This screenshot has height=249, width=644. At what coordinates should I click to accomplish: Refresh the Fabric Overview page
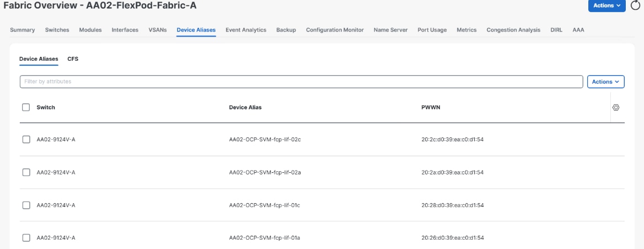coord(635,6)
